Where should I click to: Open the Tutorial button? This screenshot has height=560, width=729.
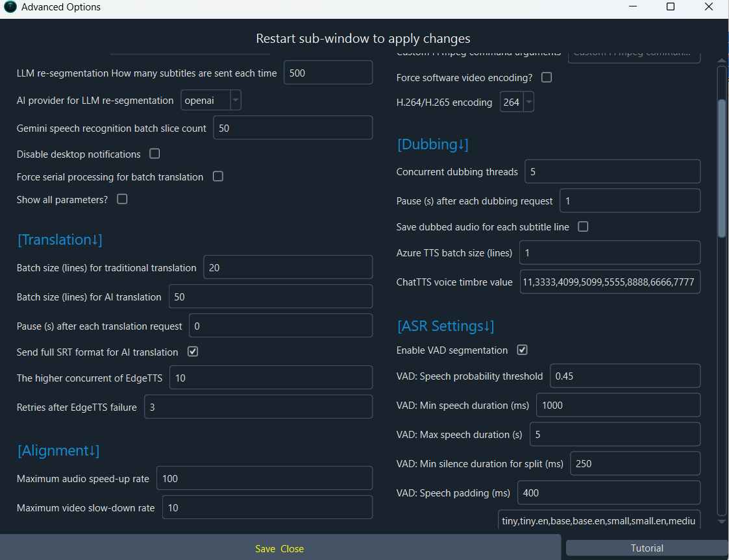(647, 548)
